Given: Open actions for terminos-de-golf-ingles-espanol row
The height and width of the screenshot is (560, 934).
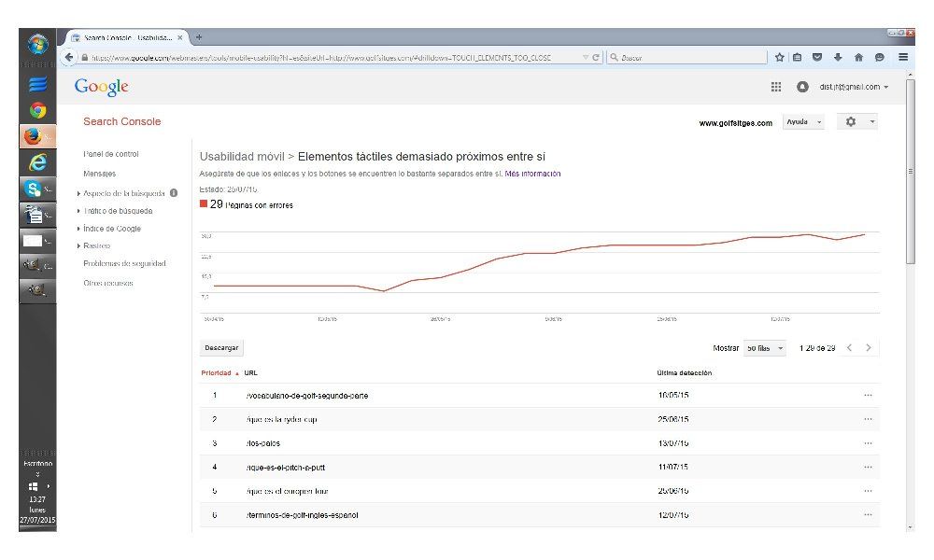Looking at the screenshot, I should pos(868,515).
